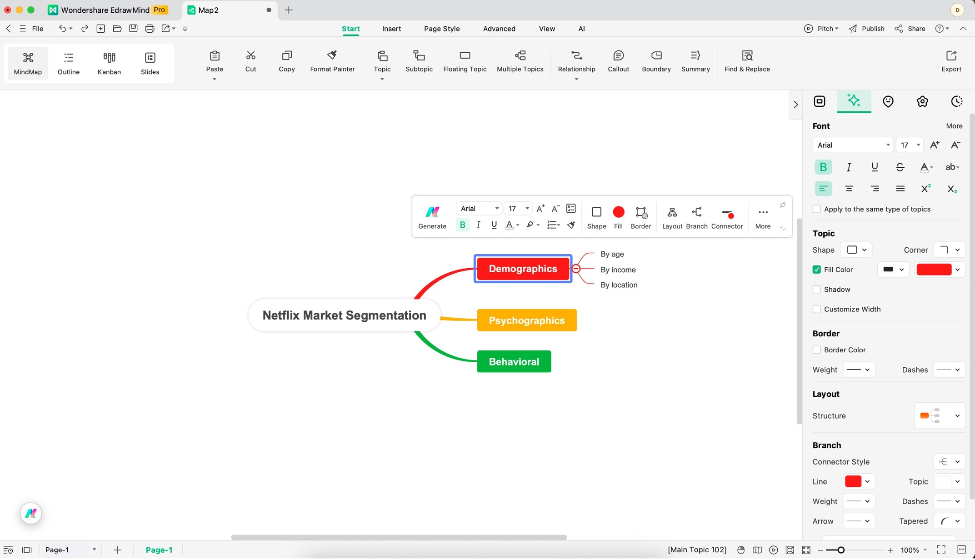Toggle the Border Color checkbox
The image size is (975, 560).
point(817,350)
